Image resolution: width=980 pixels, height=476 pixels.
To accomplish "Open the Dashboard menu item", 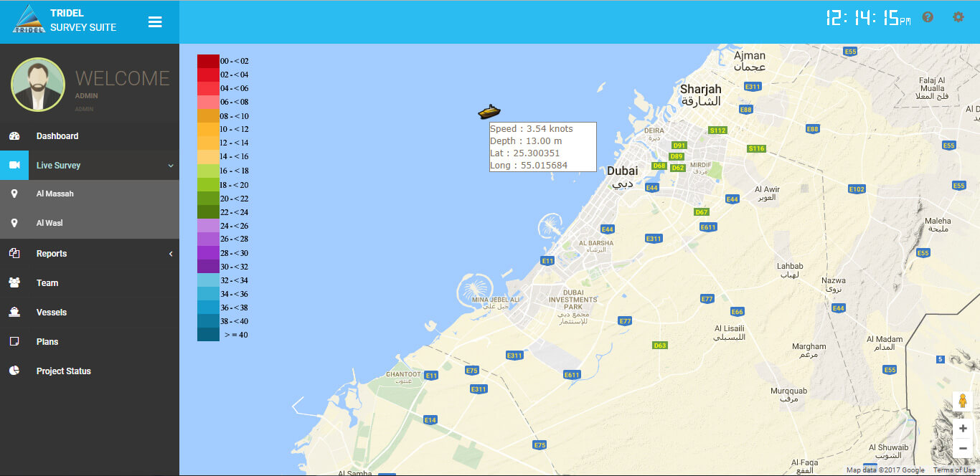I will [90, 136].
